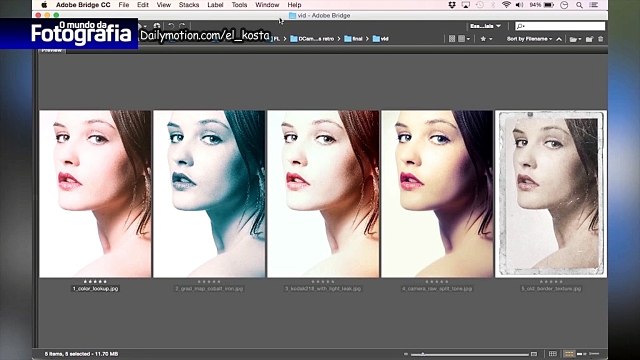Click the menu bar clock icon
The image size is (640, 360).
[564, 5]
